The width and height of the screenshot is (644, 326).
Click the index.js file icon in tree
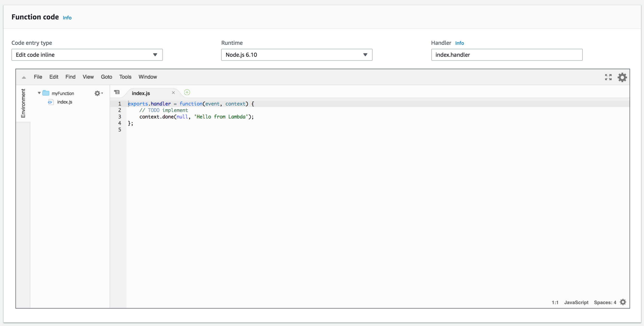coord(50,102)
